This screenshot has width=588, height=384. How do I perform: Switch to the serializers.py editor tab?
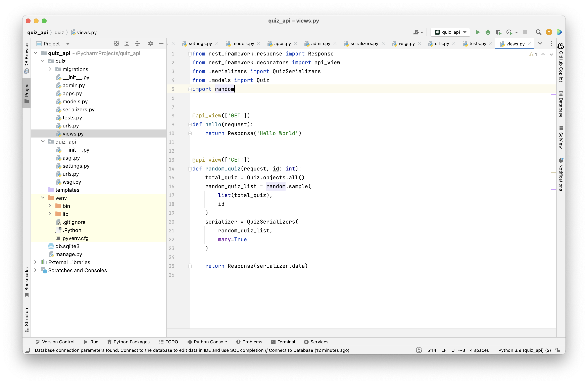(364, 43)
